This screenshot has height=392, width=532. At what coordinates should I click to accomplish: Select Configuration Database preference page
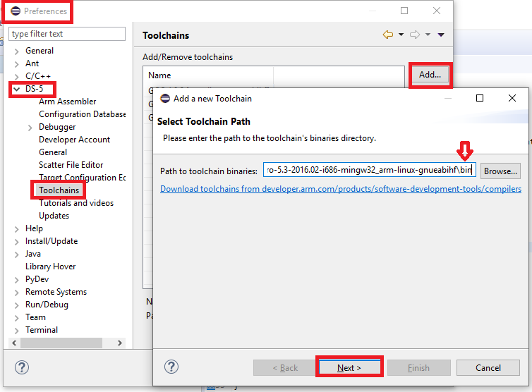tap(82, 114)
